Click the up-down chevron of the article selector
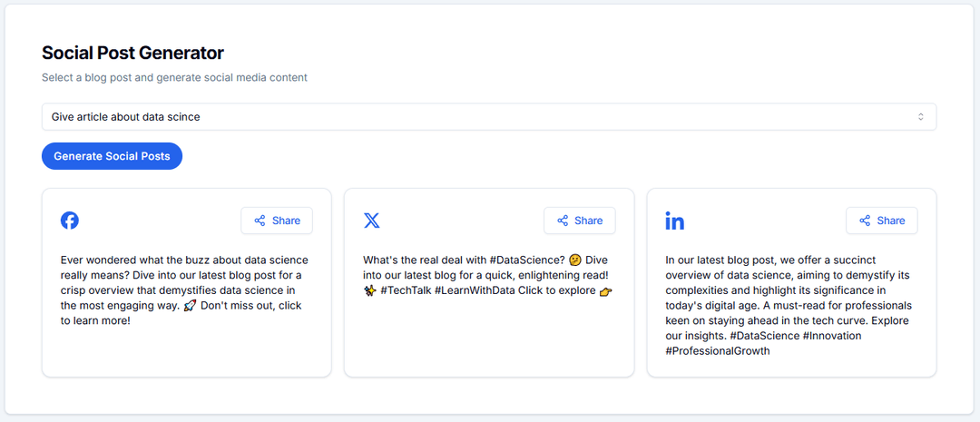980x422 pixels. tap(920, 117)
